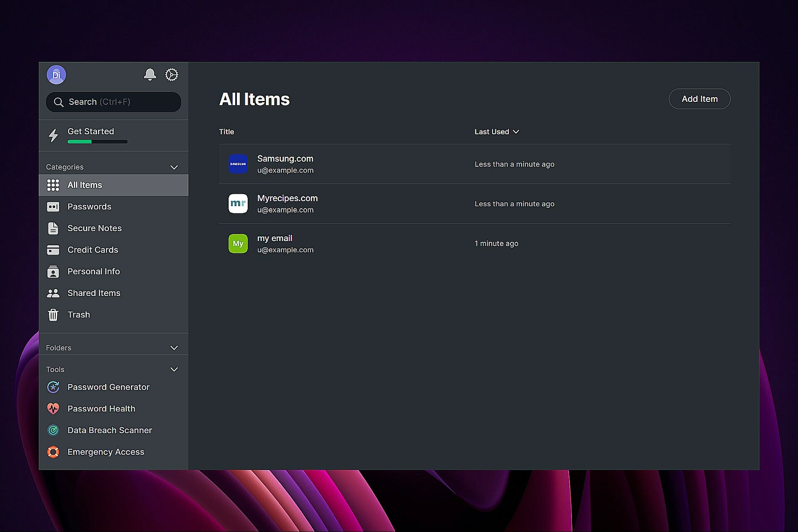Focus the Search input field
Viewport: 798px width, 532px height.
pyautogui.click(x=113, y=102)
